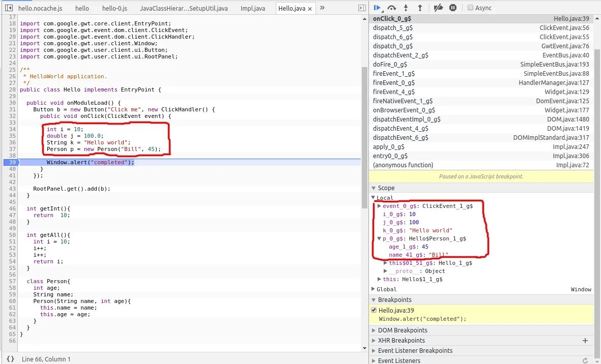Expand this$01_51_g$ property
601x364 pixels.
385,263
